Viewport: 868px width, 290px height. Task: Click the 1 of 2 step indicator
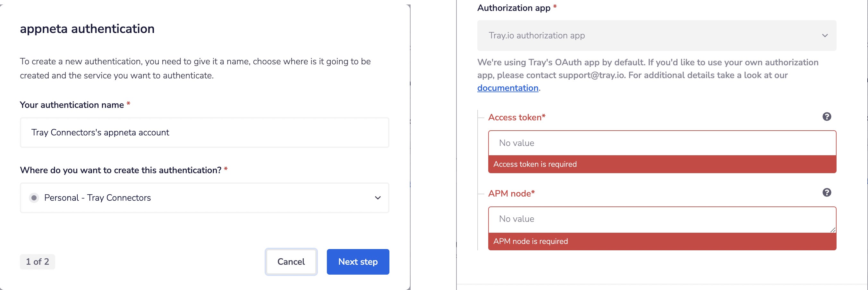38,262
